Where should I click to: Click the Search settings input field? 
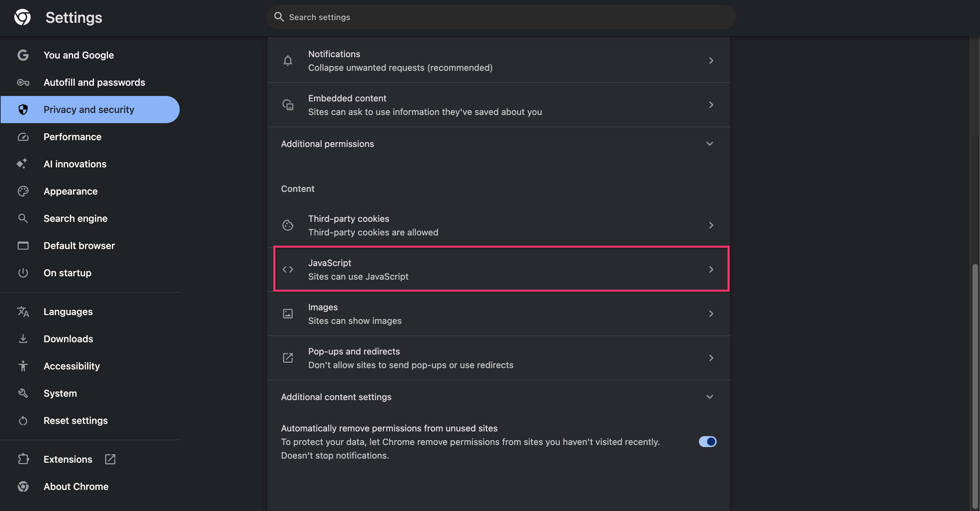point(501,17)
